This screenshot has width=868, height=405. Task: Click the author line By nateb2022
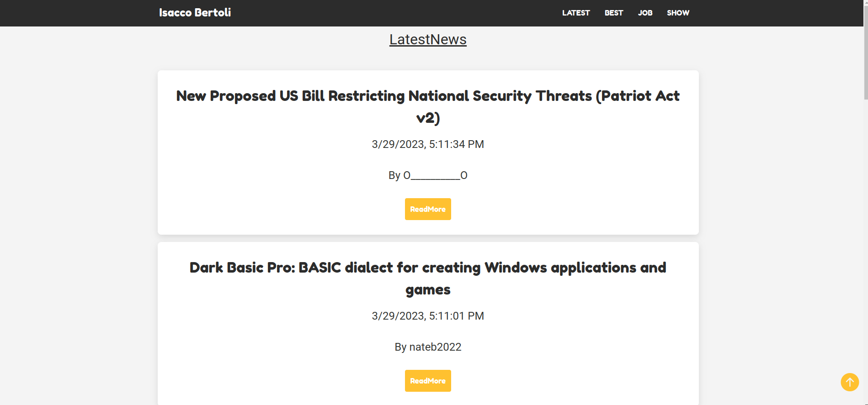(x=428, y=347)
